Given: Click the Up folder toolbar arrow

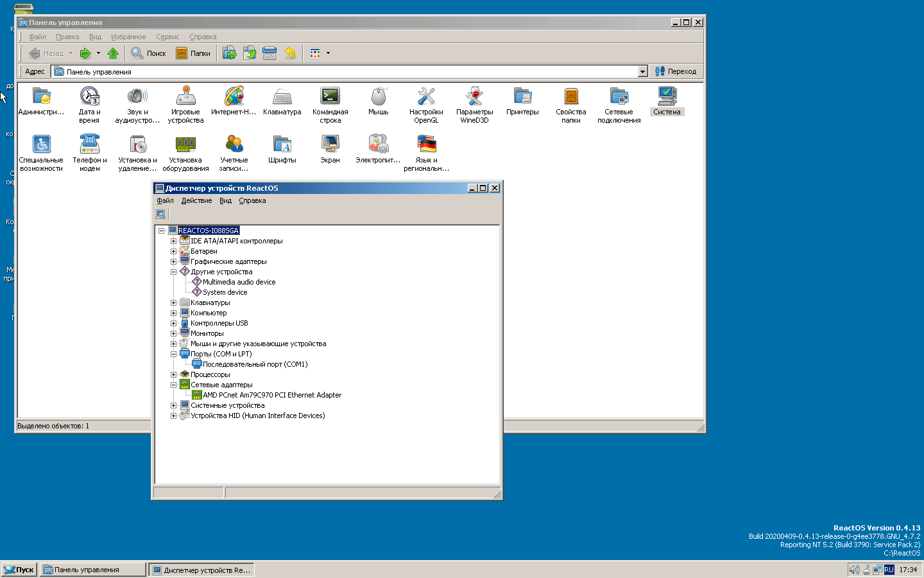Looking at the screenshot, I should pyautogui.click(x=113, y=53).
